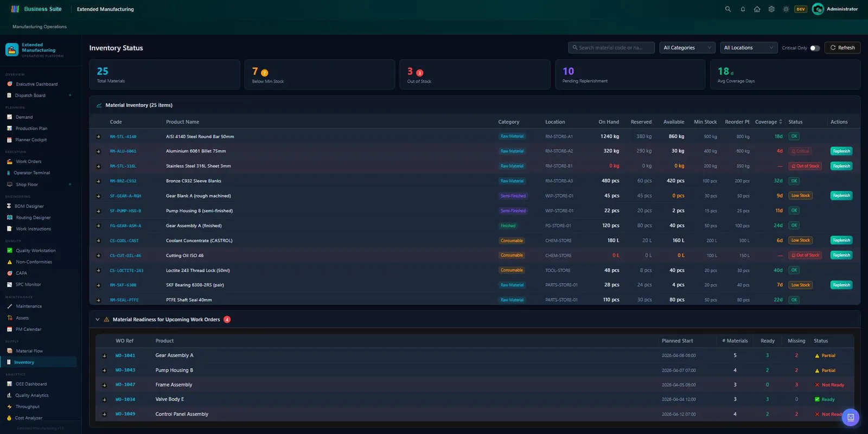Screen dimensions: 868x434
Task: Open the All Locations dropdown
Action: point(748,48)
